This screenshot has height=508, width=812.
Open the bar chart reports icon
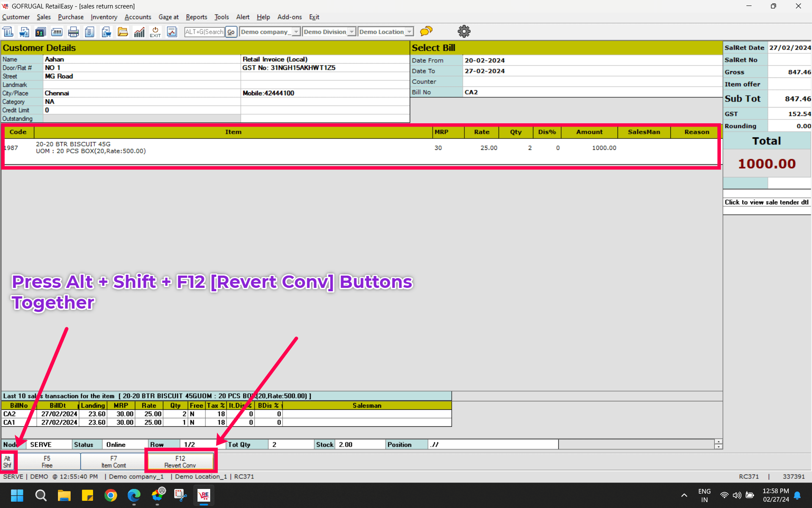139,32
